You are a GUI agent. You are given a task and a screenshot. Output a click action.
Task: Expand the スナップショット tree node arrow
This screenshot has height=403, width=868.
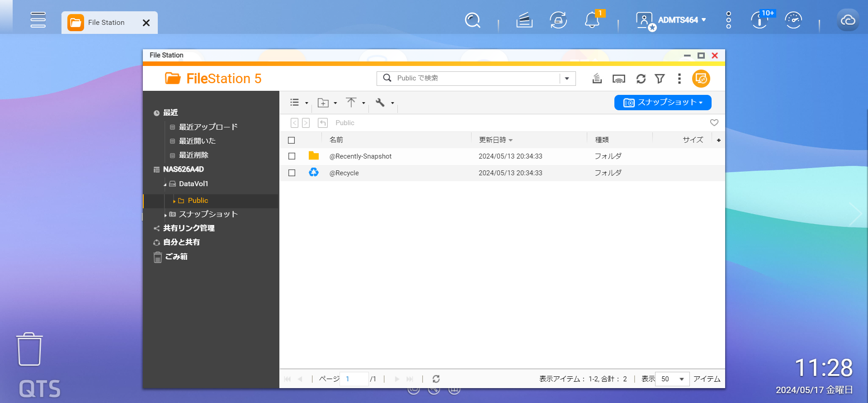[x=165, y=215]
